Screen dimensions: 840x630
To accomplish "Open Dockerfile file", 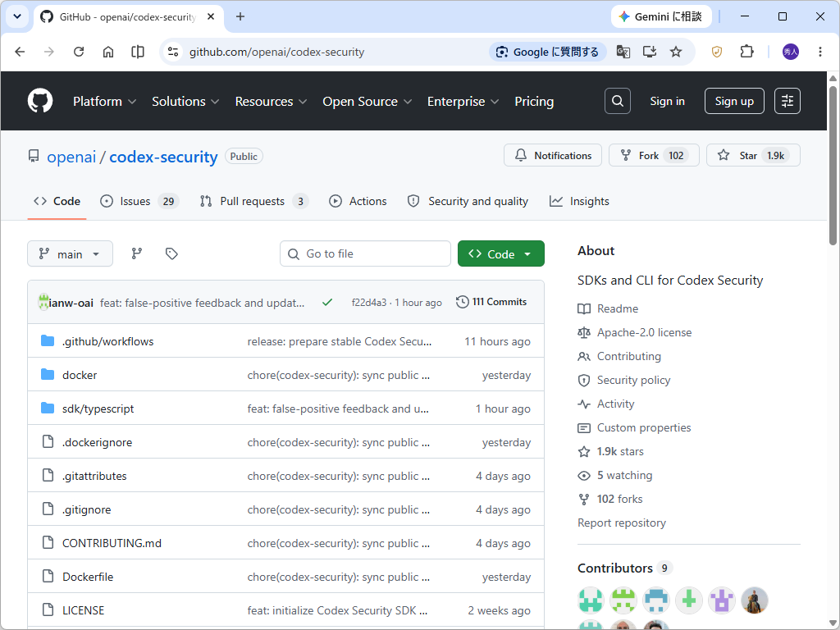I will (x=88, y=577).
